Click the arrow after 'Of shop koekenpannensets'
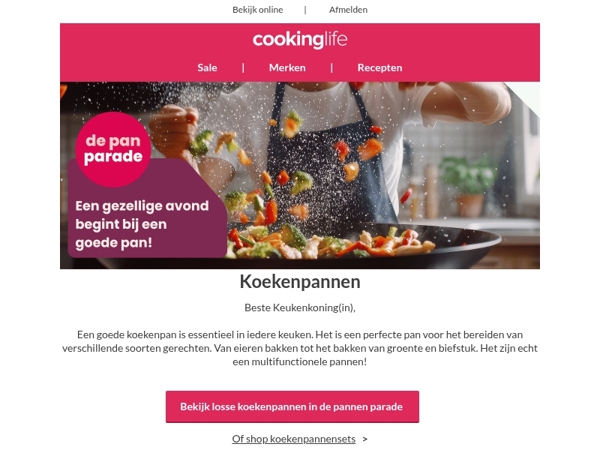The width and height of the screenshot is (600, 450). point(365,439)
